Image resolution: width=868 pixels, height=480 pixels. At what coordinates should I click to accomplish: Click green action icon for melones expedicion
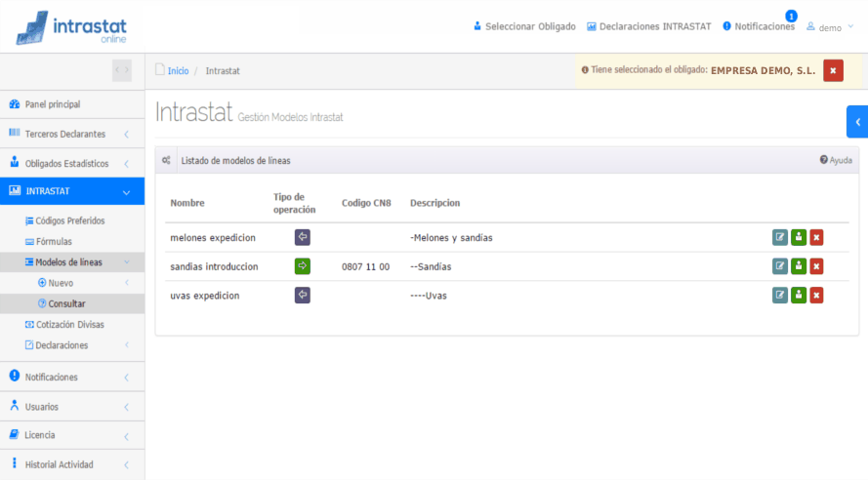pos(799,237)
